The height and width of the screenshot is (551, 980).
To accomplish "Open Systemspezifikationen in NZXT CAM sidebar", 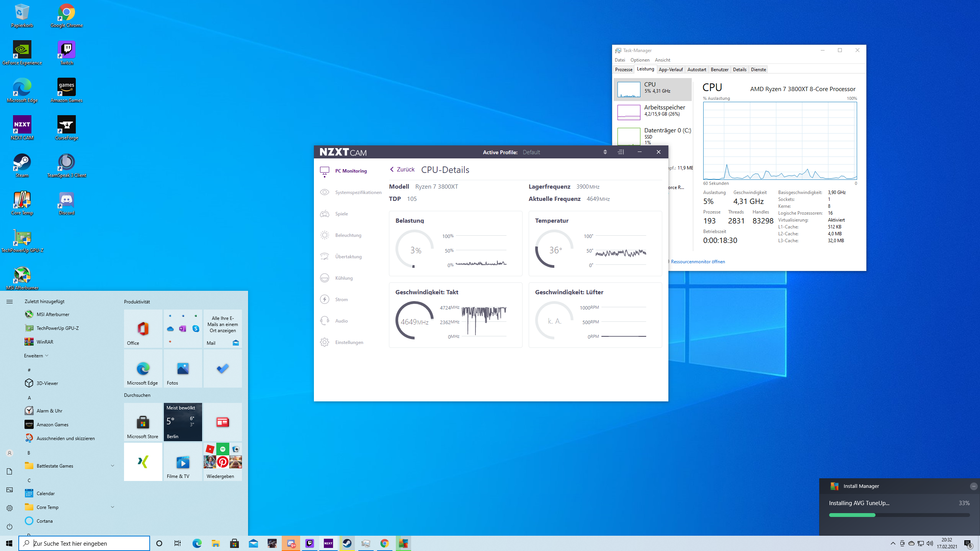I will click(358, 192).
